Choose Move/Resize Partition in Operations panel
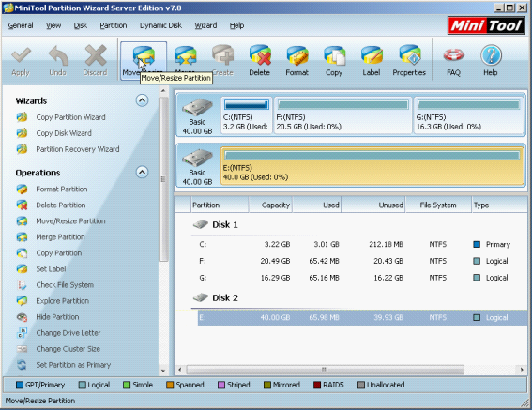Image resolution: width=532 pixels, height=410 pixels. click(70, 221)
